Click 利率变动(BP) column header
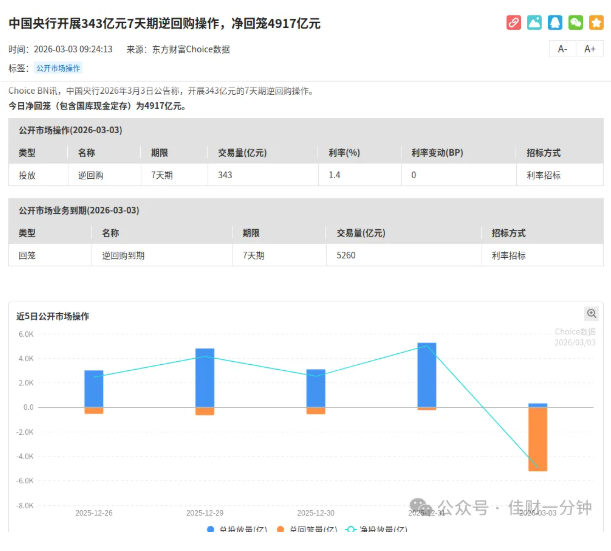 click(x=437, y=153)
